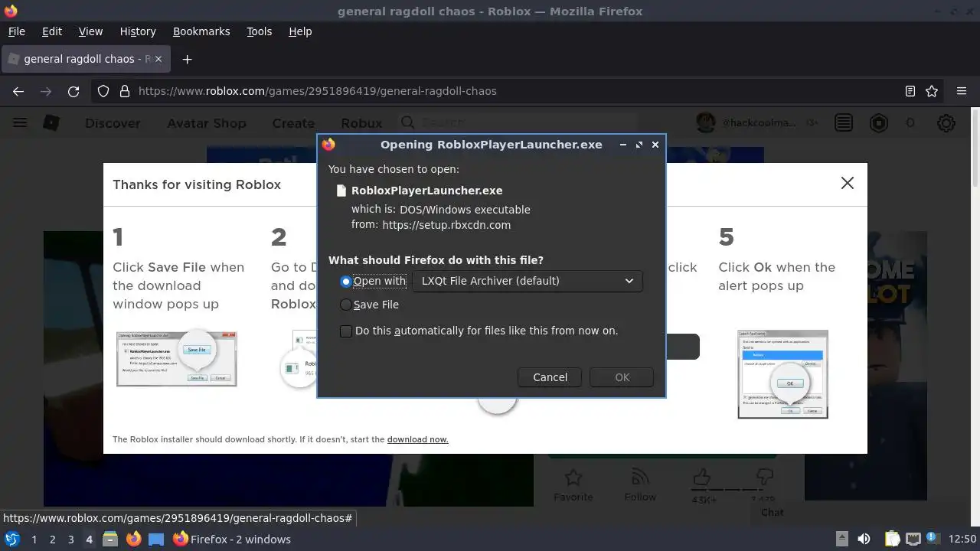
Task: Close the 'Thanks for visiting Roblox' overlay
Action: coord(847,183)
